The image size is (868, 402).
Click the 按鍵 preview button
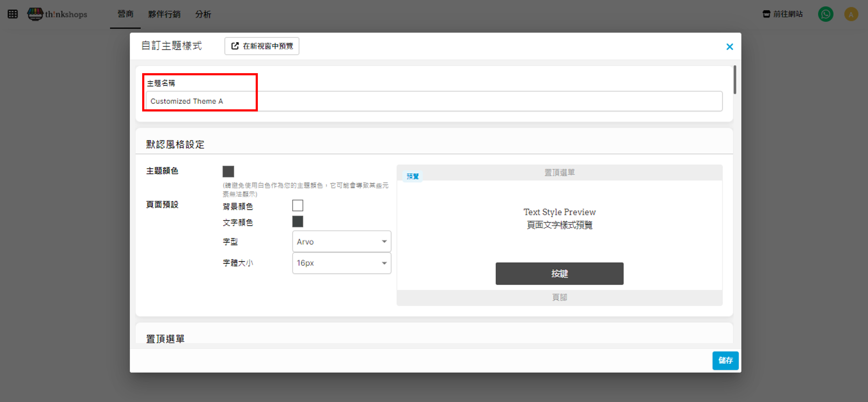point(559,273)
